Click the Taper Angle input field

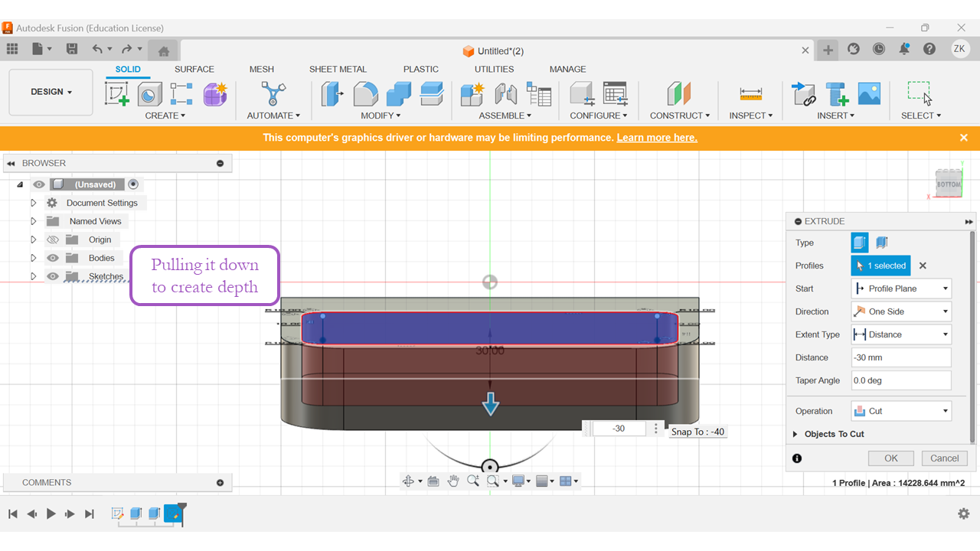901,380
